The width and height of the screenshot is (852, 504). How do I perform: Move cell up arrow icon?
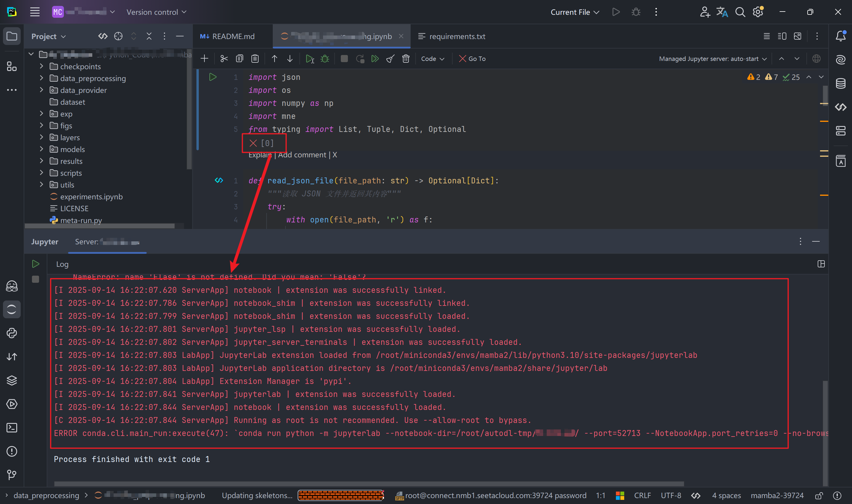coord(274,59)
